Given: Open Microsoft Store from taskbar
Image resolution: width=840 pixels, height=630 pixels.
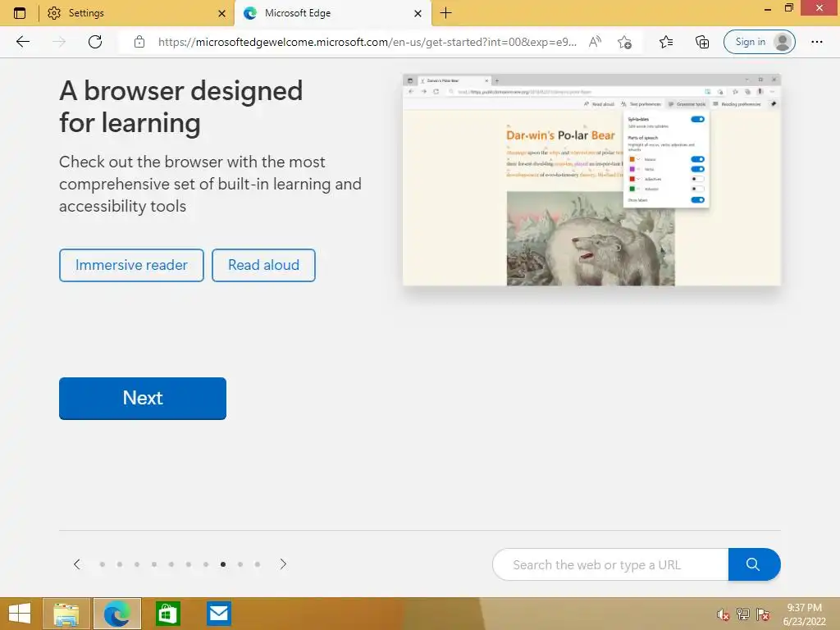Looking at the screenshot, I should pos(167,614).
